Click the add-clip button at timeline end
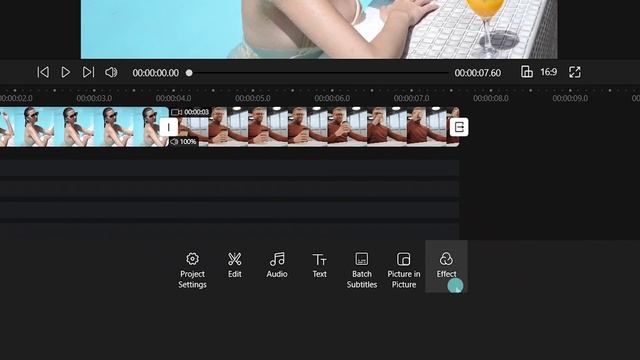Image resolution: width=640 pixels, height=360 pixels. [x=459, y=127]
